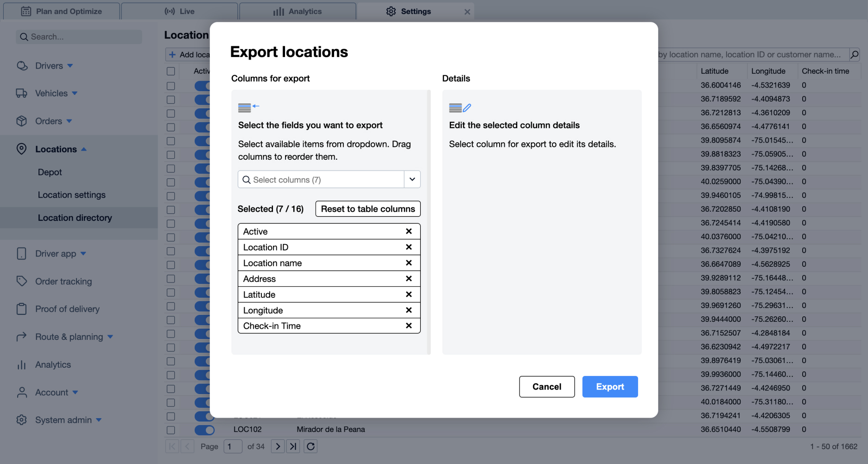Select the Locations pin icon in sidebar
The height and width of the screenshot is (464, 868).
click(22, 149)
